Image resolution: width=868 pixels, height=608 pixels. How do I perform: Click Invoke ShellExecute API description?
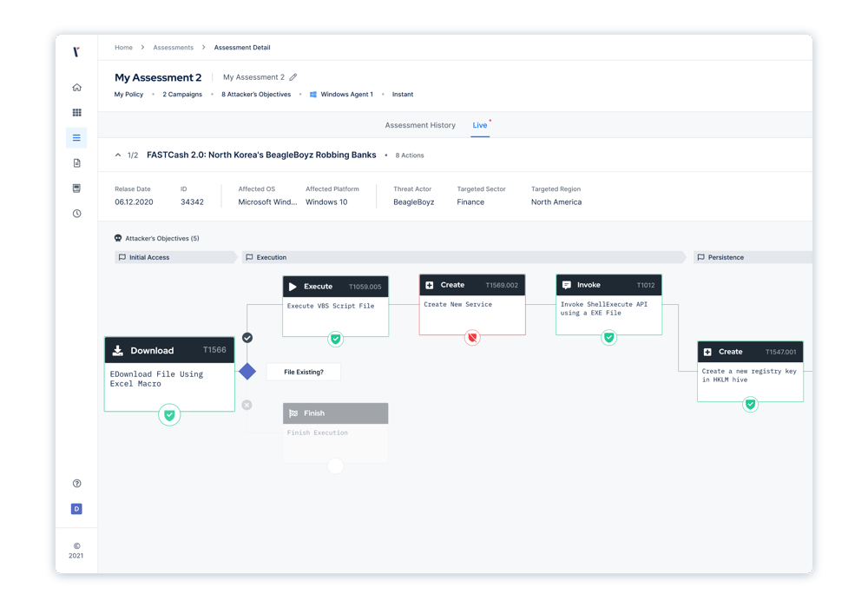point(603,308)
